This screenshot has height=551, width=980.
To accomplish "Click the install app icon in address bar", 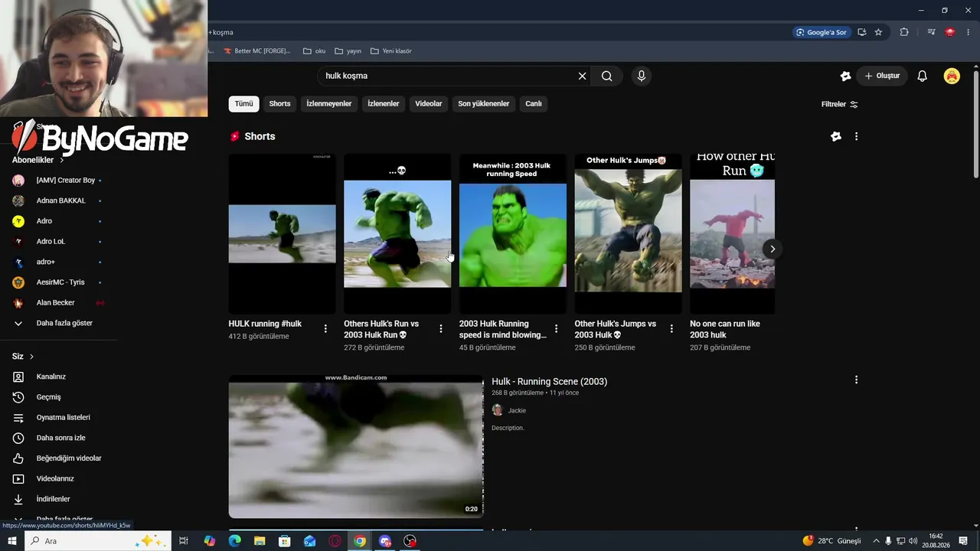I will click(861, 32).
